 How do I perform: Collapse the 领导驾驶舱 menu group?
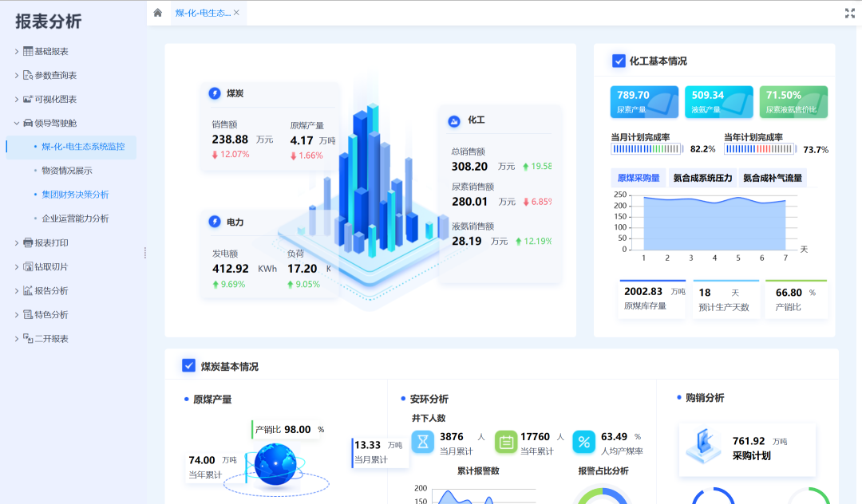coord(17,123)
